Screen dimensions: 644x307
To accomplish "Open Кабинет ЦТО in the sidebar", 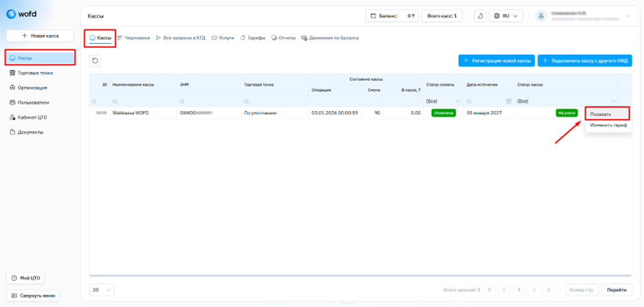I will [28, 117].
